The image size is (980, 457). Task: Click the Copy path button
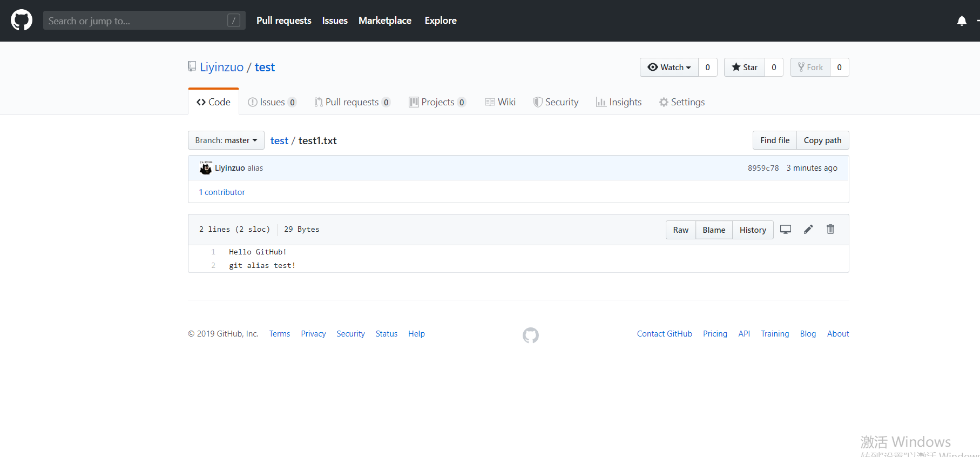(x=822, y=140)
